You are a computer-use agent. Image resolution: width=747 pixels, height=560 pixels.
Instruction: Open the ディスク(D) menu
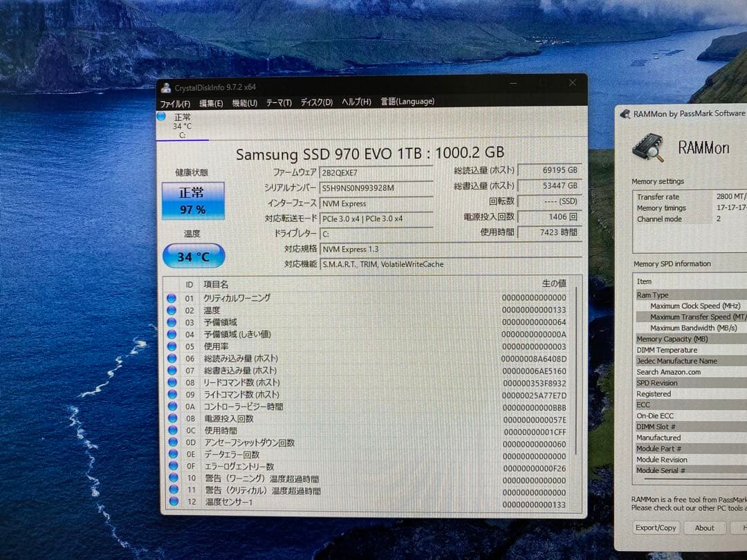click(x=316, y=102)
